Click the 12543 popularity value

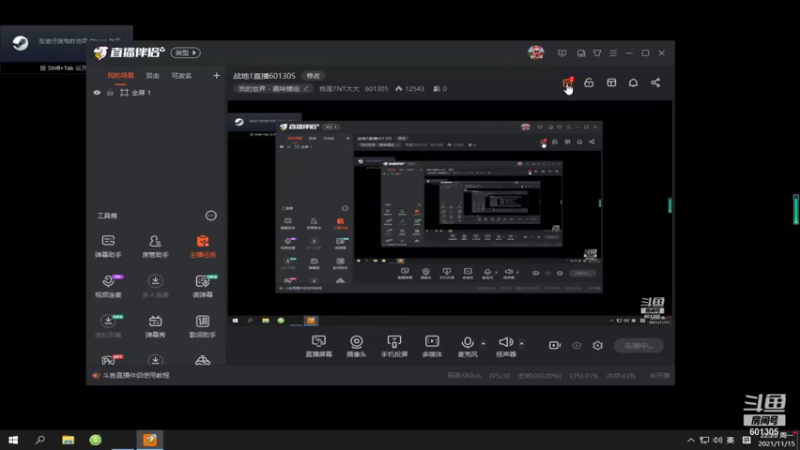[x=414, y=89]
